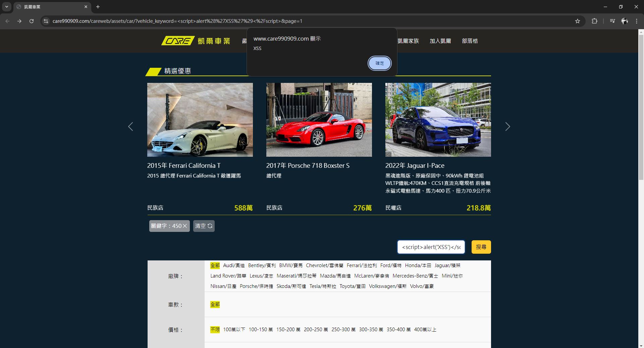Bookmark this page with star icon
Image resolution: width=644 pixels, height=348 pixels.
point(577,21)
